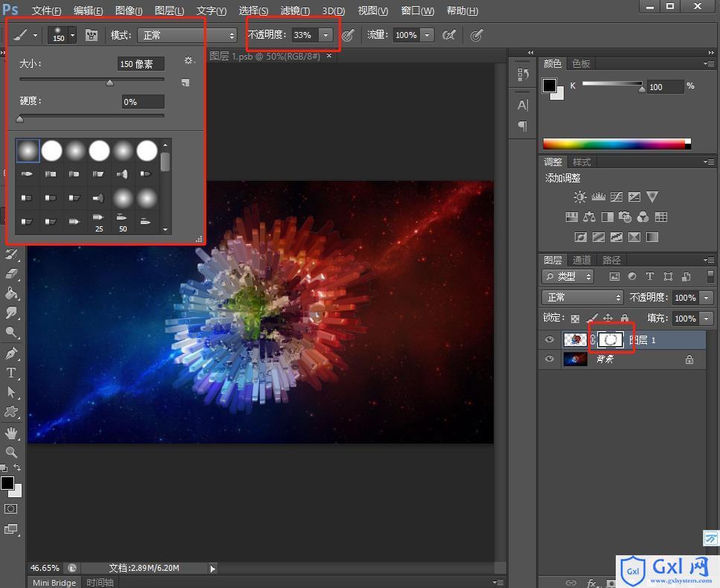Open the 文件(F) menu
720x588 pixels.
click(x=46, y=10)
